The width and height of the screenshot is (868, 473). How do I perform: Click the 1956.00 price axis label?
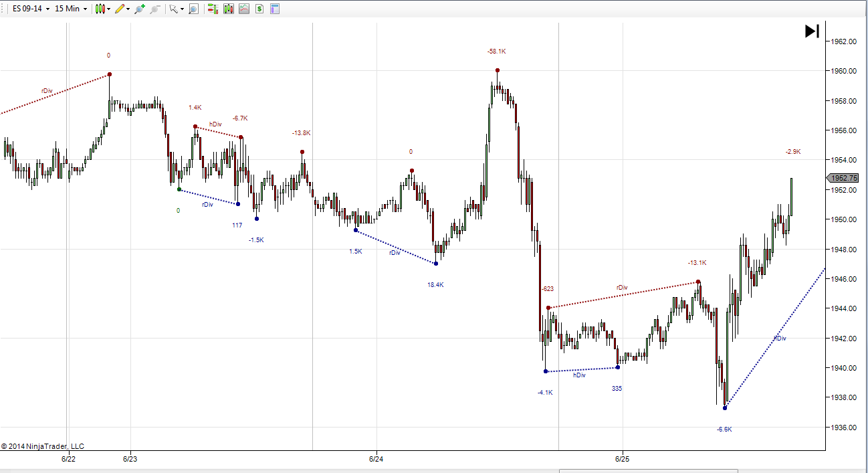pyautogui.click(x=843, y=130)
